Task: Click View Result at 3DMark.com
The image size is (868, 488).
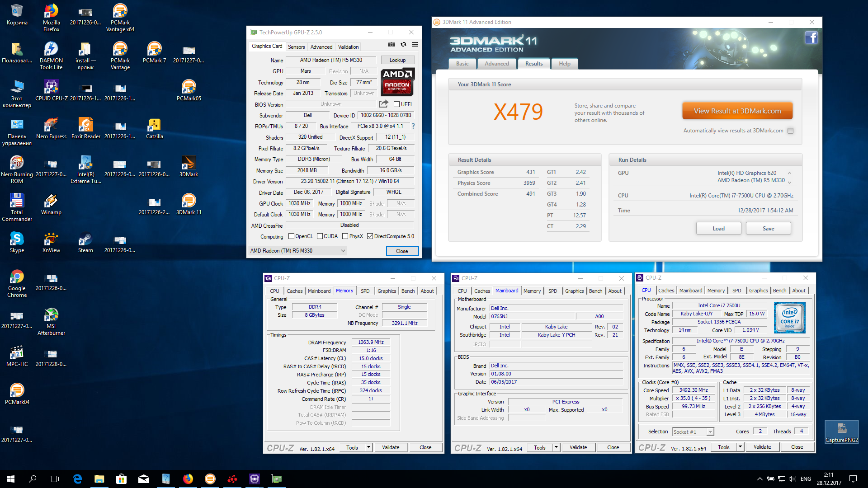Action: [737, 111]
